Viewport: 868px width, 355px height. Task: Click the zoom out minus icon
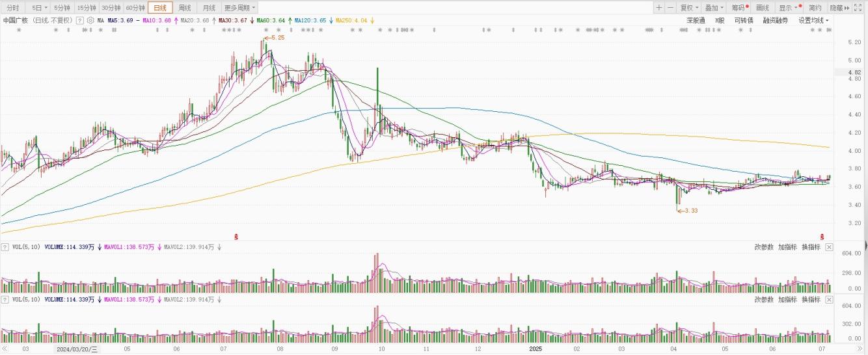tap(671, 8)
